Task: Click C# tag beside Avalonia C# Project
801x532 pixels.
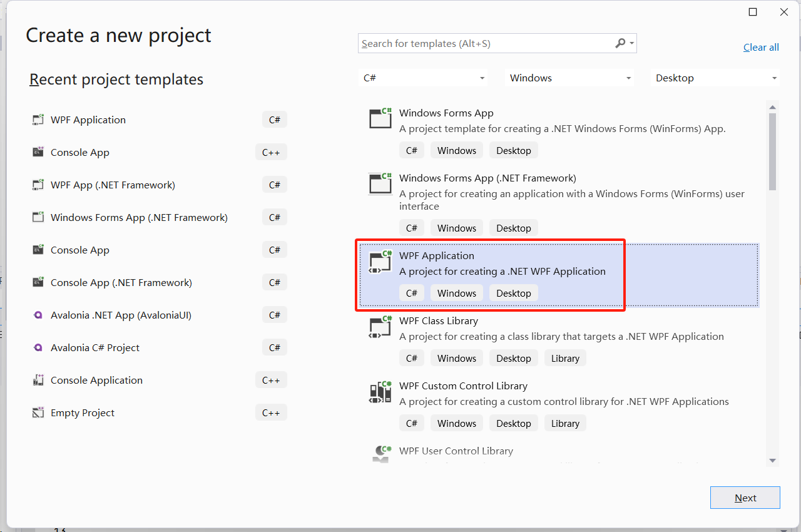Action: coord(275,347)
